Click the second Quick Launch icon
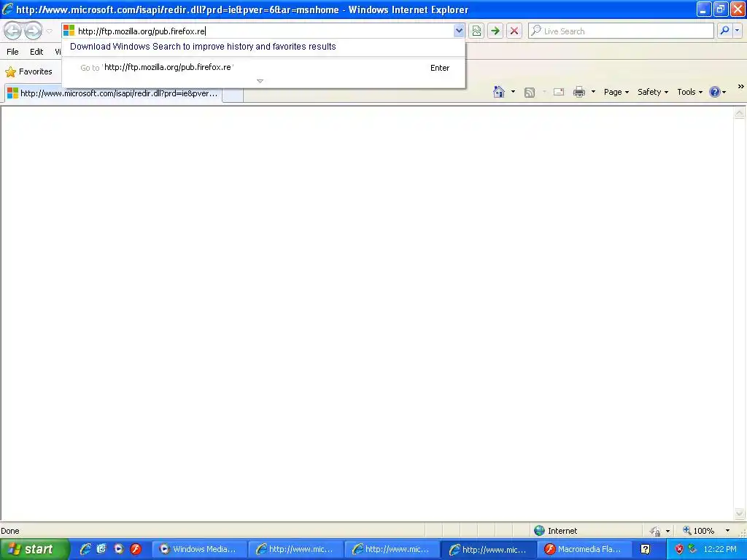The height and width of the screenshot is (560, 747). tap(101, 549)
